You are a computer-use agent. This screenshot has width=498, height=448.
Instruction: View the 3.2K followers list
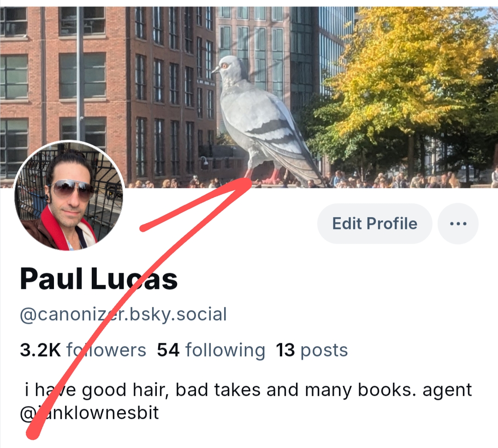coord(83,350)
